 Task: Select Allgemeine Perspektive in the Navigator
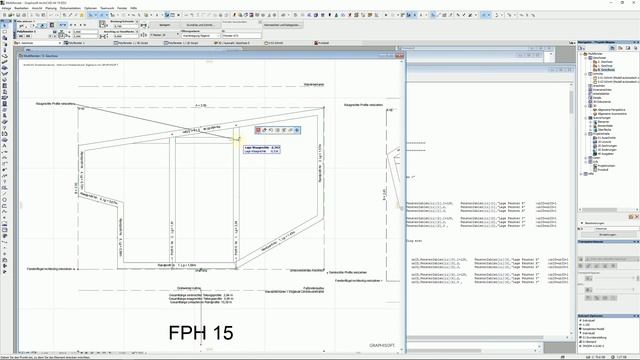coord(611,110)
